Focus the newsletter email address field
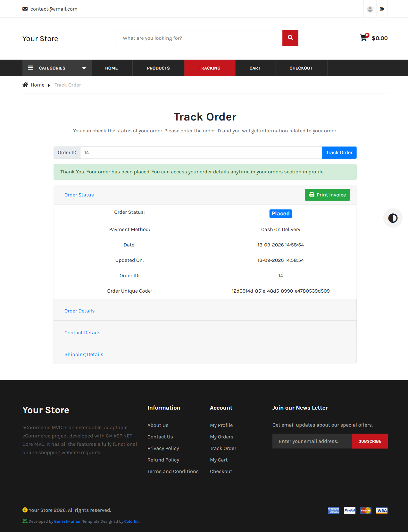 coord(312,441)
